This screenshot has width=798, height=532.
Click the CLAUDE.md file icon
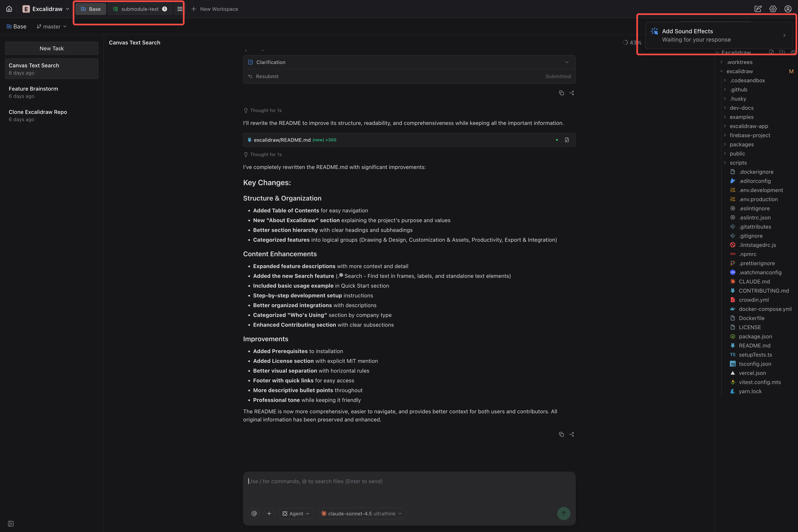733,281
